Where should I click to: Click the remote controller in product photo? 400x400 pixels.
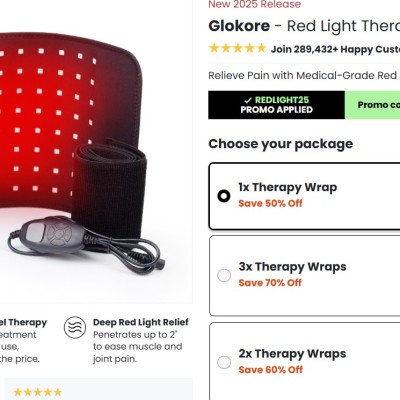(52, 234)
